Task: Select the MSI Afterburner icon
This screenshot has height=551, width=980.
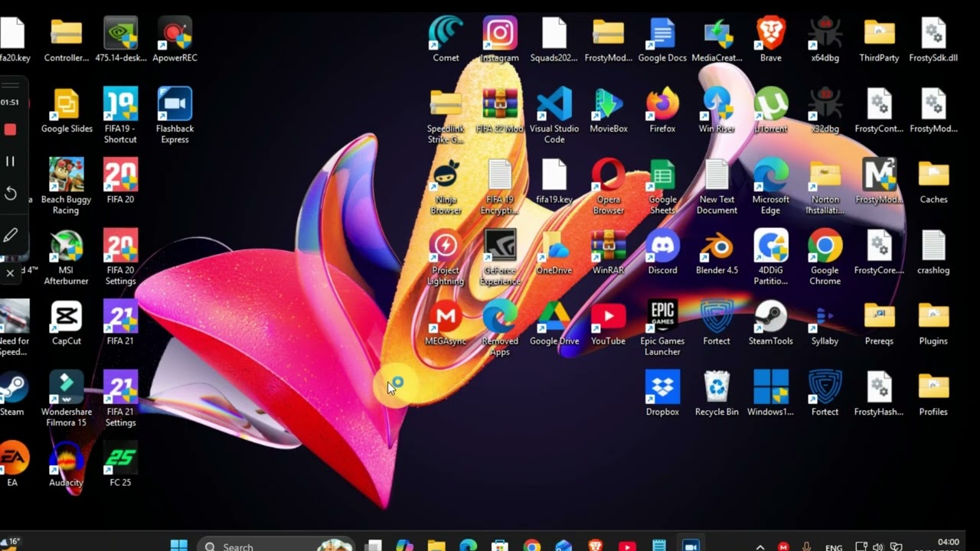Action: [67, 256]
